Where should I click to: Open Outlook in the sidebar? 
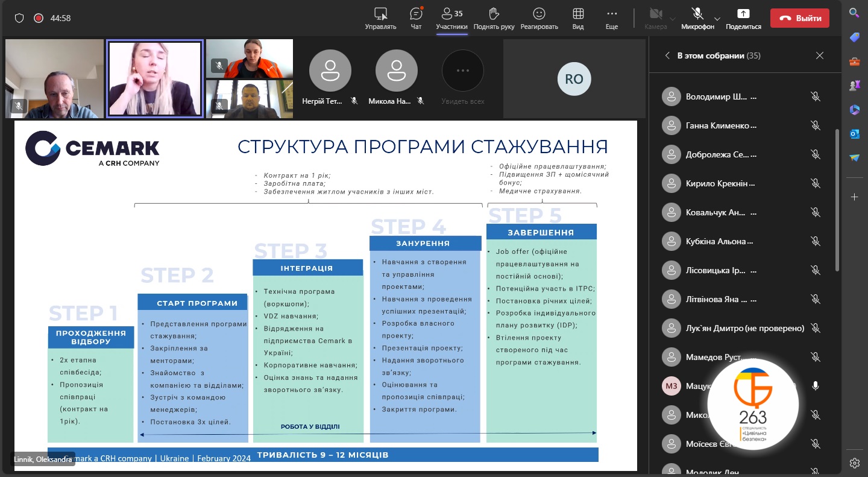[854, 134]
